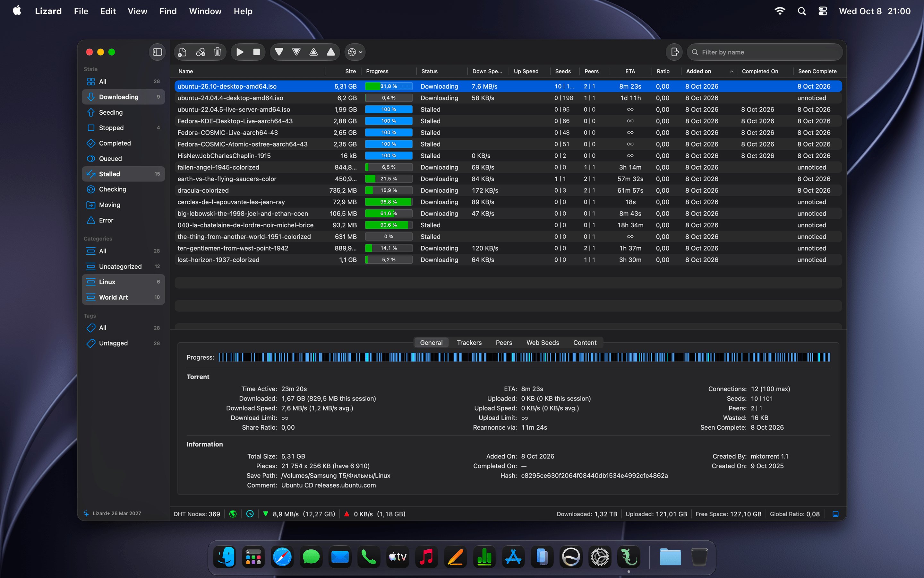This screenshot has width=924, height=578.
Task: Stop selected torrent with the stop button
Action: point(257,52)
